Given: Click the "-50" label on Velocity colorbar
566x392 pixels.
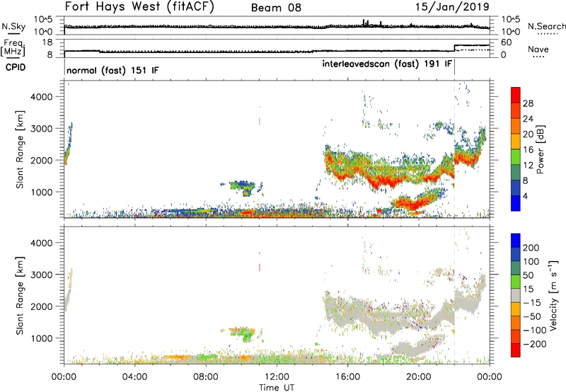Looking at the screenshot, I should pyautogui.click(x=532, y=316).
